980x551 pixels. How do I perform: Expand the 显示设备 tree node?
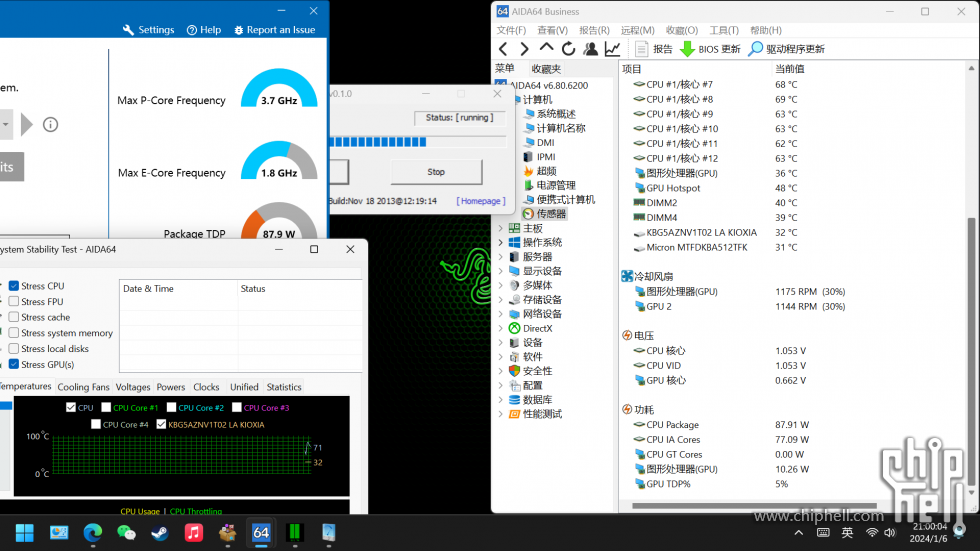(501, 271)
